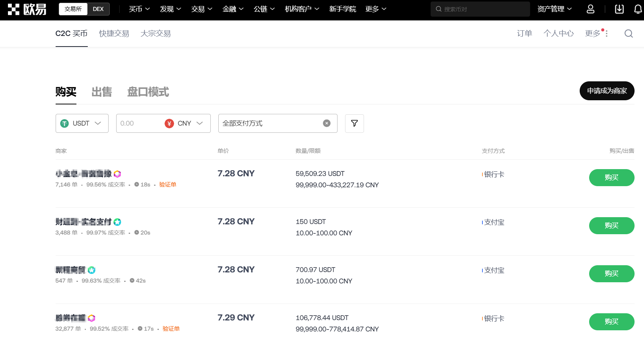Open the 3,488 单 merchant name
644x339 pixels.
click(84, 222)
